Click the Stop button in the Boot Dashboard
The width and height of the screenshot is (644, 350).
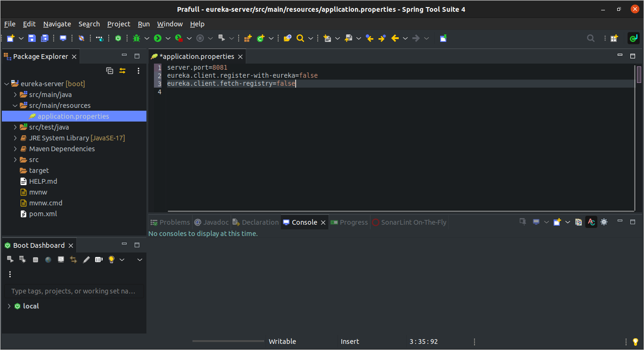tap(35, 259)
